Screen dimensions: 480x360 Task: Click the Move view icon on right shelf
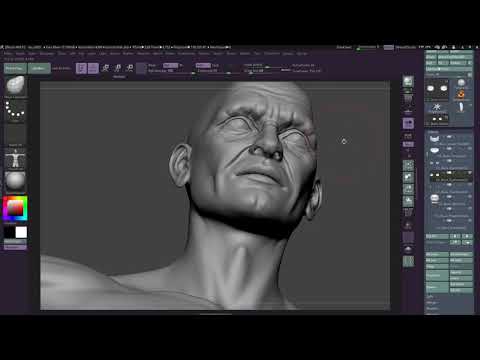pos(408,177)
